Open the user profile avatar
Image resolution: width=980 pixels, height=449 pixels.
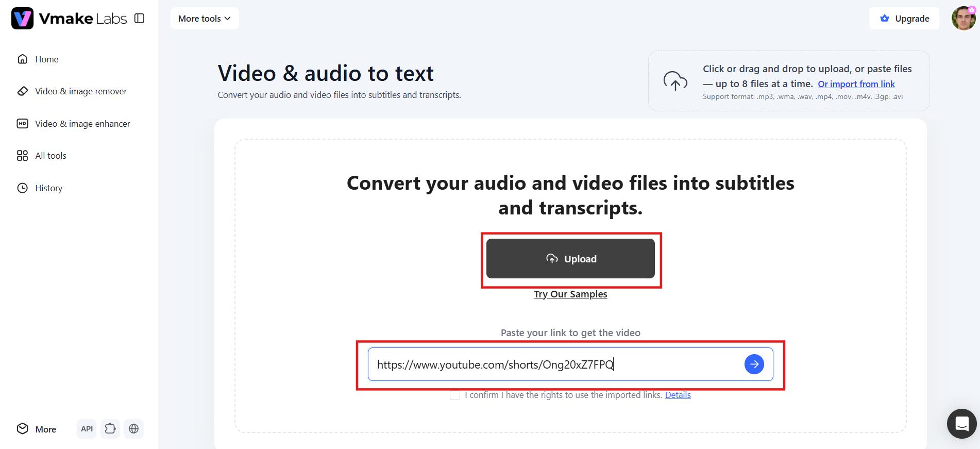point(964,19)
